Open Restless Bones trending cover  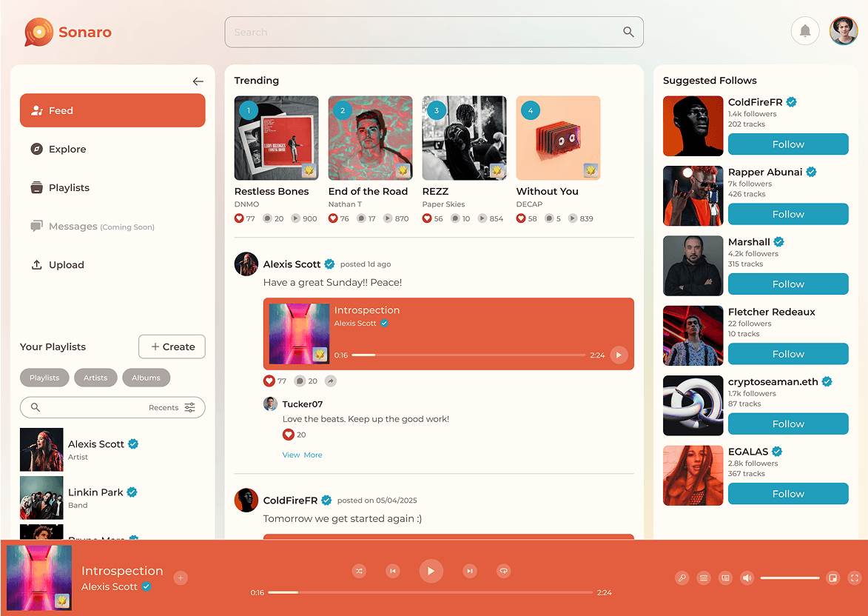tap(276, 138)
